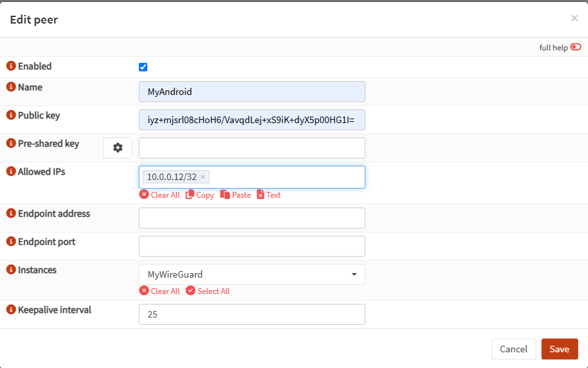Click the info icon next to Public key
The height and width of the screenshot is (368, 588).
pyautogui.click(x=10, y=115)
